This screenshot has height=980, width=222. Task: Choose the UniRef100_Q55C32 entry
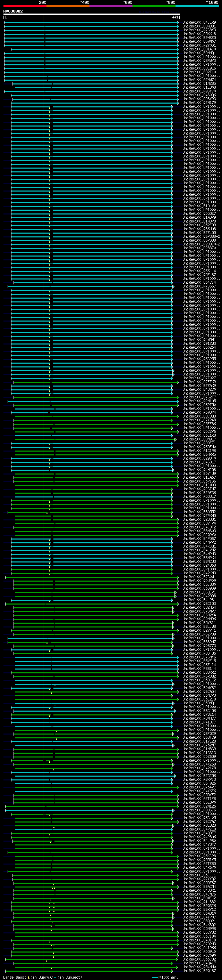click(x=199, y=959)
